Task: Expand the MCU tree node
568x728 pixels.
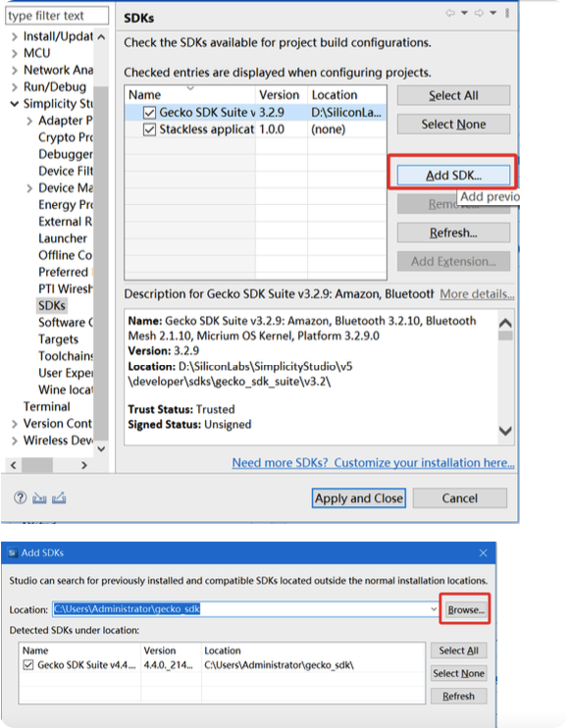Action: [15, 53]
